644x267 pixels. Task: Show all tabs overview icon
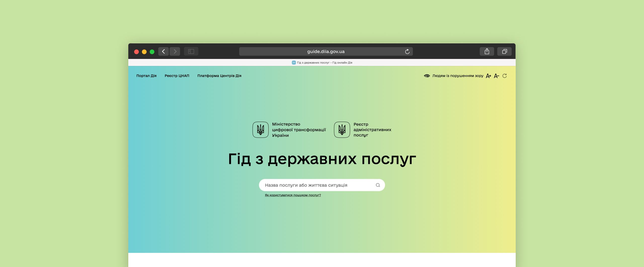click(x=504, y=52)
